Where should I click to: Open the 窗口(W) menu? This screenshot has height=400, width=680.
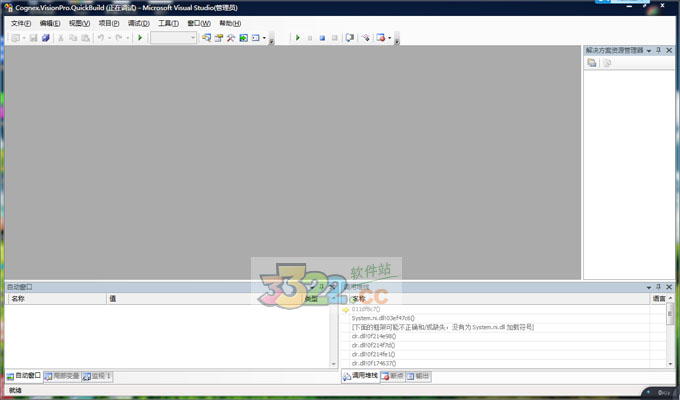click(x=199, y=23)
